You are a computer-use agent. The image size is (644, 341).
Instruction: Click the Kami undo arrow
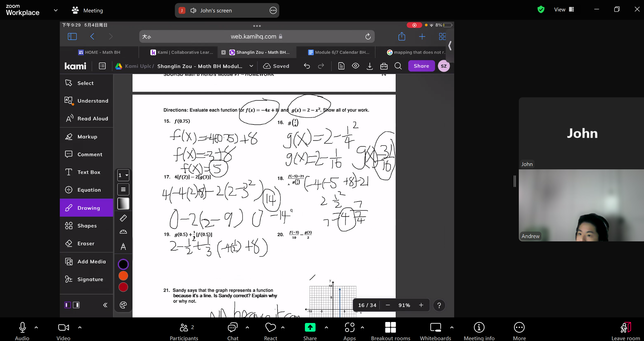click(x=307, y=66)
